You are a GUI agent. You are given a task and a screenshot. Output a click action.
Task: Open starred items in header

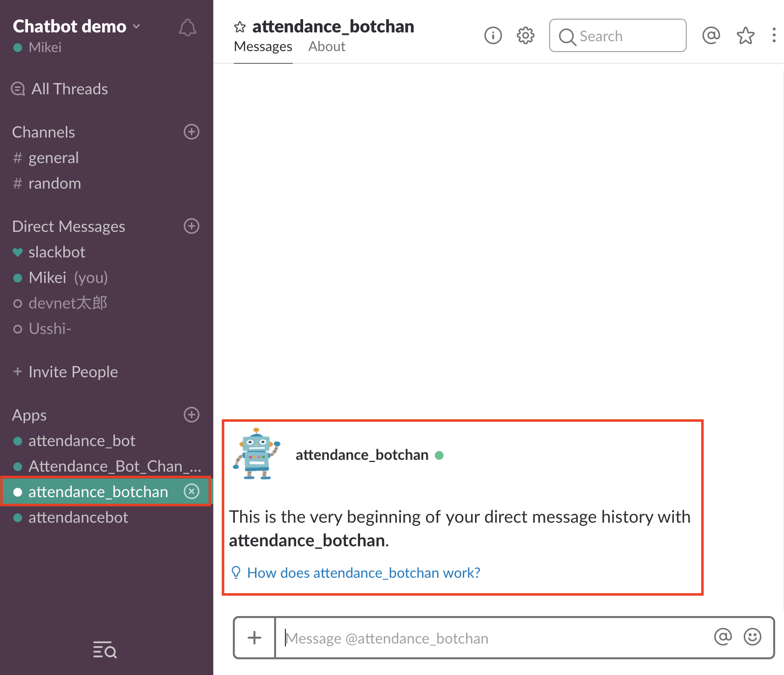(745, 35)
